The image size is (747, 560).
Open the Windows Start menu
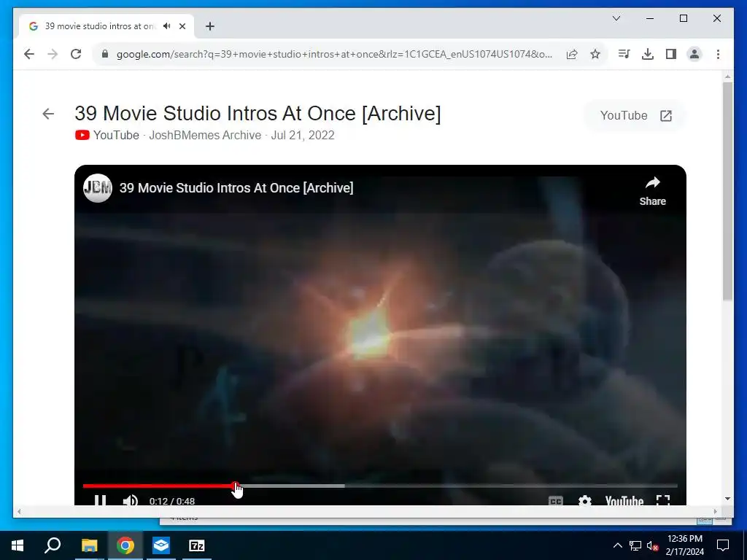18,545
